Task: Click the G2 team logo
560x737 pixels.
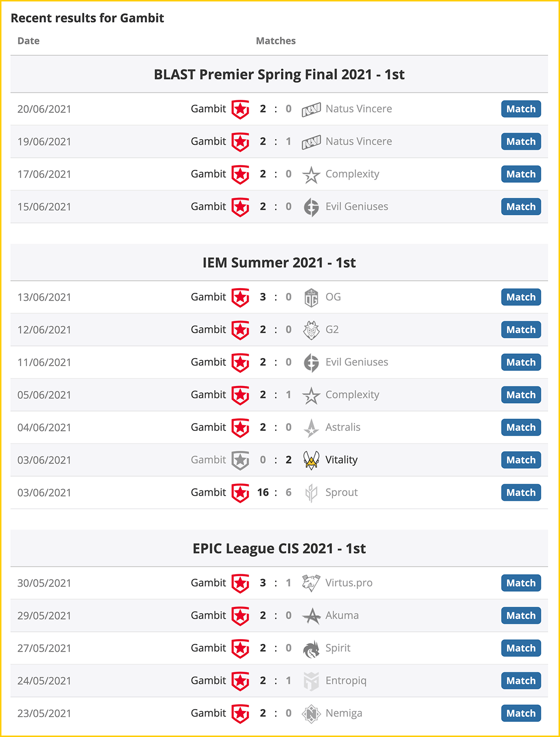Action: 311,330
